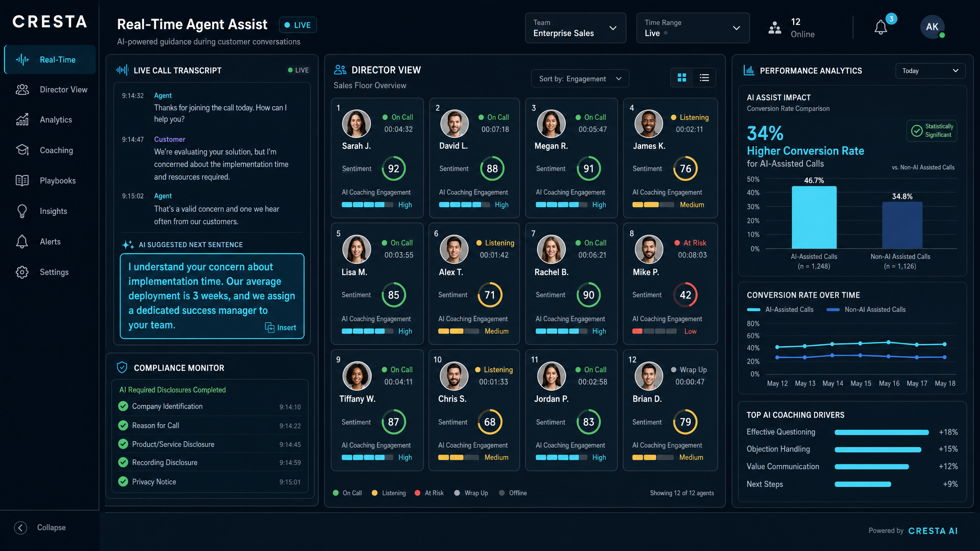This screenshot has height=551, width=980.
Task: Click the Insights lightbulb icon in sidebar
Action: click(22, 211)
